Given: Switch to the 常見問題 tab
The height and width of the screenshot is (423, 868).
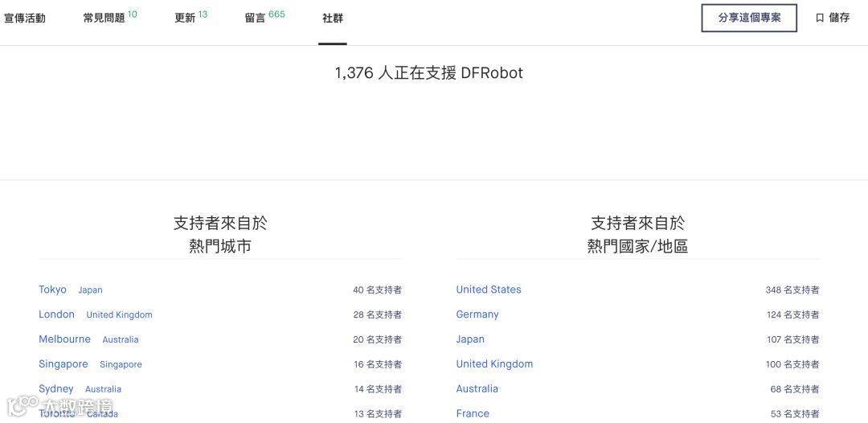Looking at the screenshot, I should [x=104, y=18].
